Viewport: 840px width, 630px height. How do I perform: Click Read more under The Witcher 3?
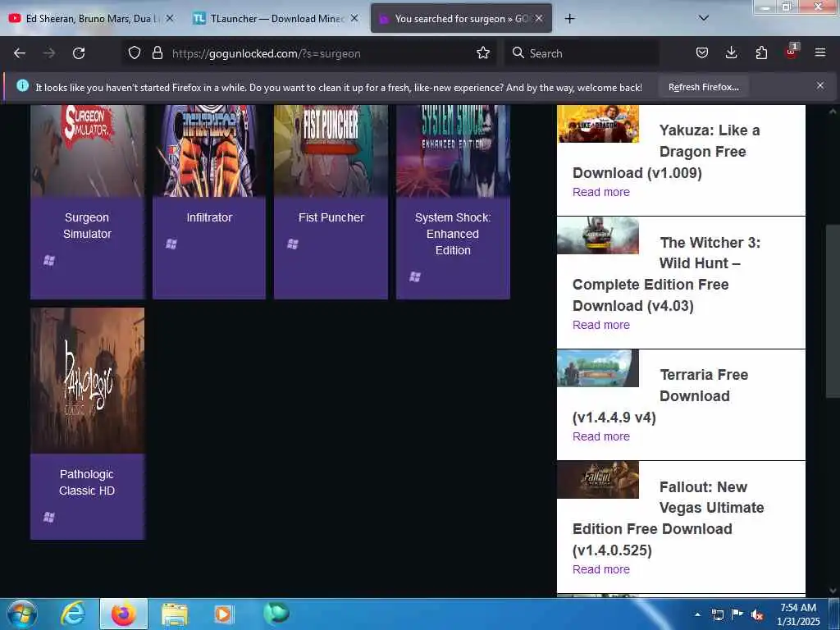coord(601,325)
